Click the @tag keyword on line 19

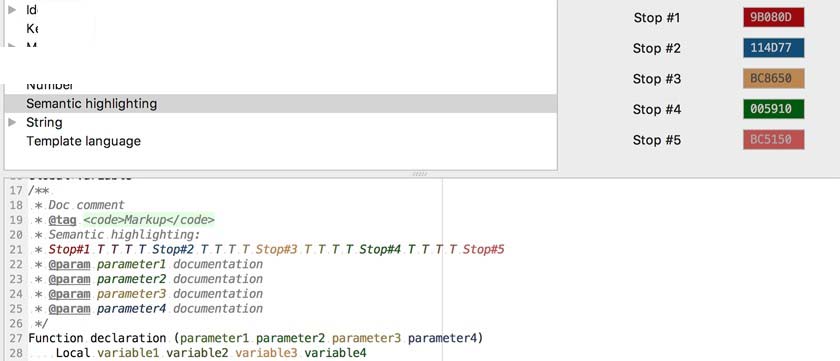click(63, 220)
